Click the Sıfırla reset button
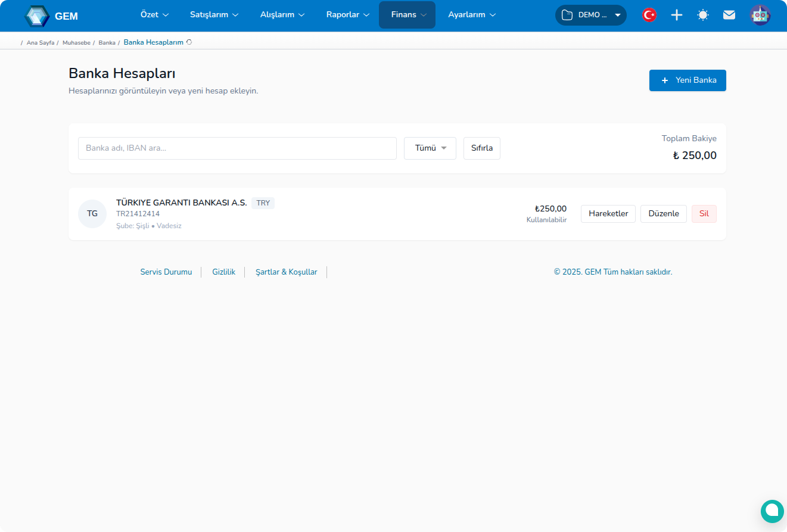Viewport: 787px width, 532px height. [x=482, y=148]
